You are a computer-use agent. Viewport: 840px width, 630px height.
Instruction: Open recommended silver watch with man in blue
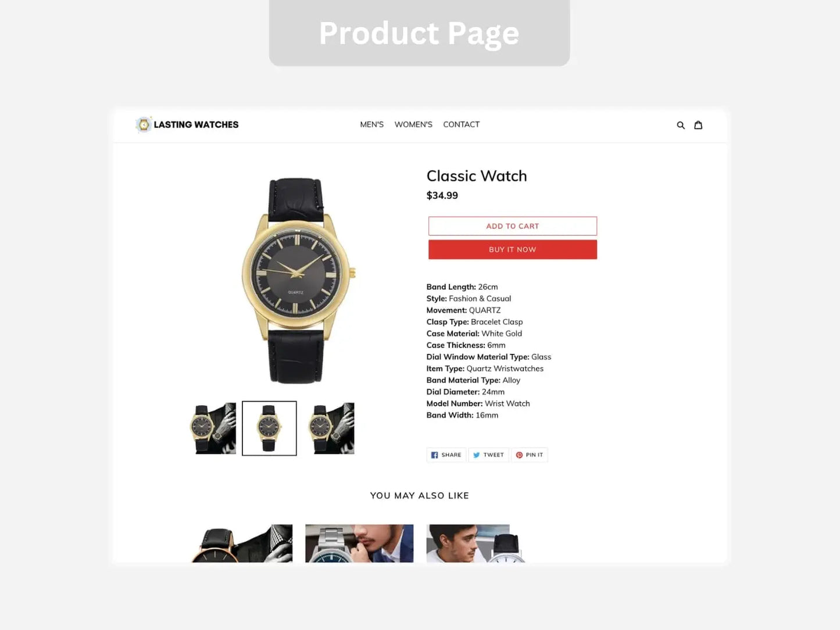(x=359, y=543)
